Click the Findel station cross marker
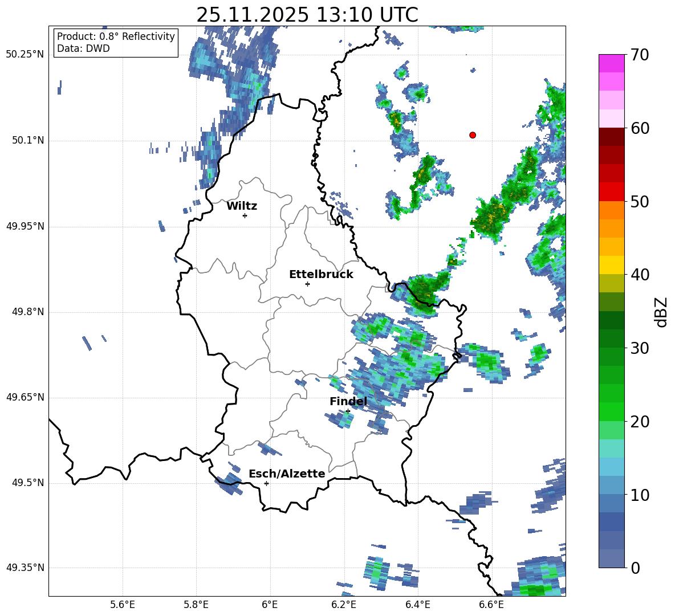This screenshot has width=675, height=616. click(x=348, y=411)
